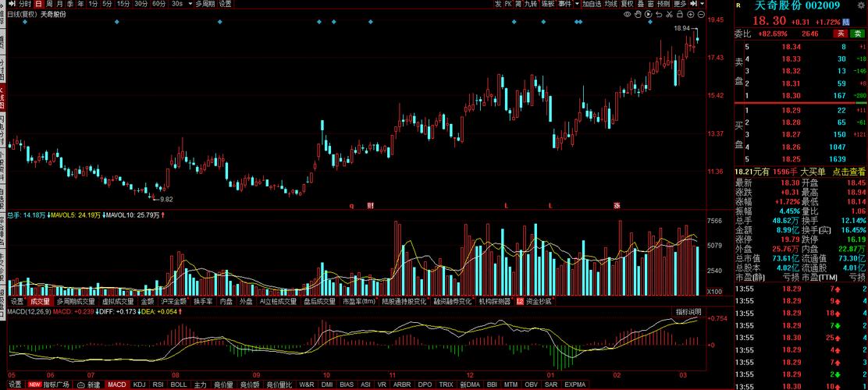Open top toolbar 设置 settings
Image resolution: width=868 pixels, height=390 pixels.
coord(225,4)
